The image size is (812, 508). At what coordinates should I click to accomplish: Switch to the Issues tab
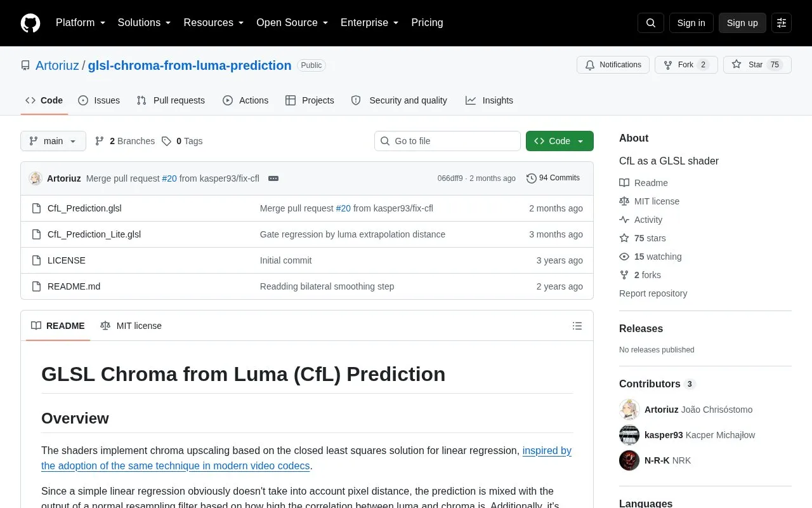(99, 100)
